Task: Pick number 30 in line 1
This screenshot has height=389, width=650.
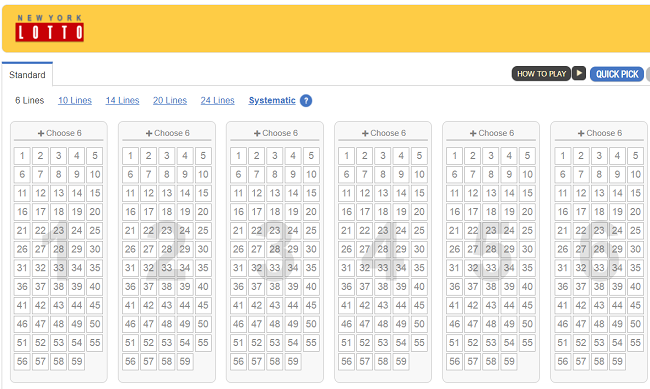Action: (95, 249)
